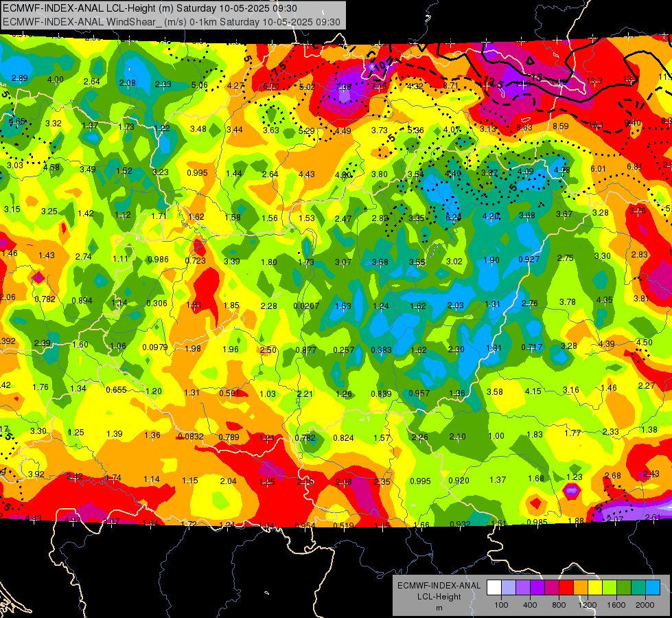Click the wind shear value 0.954
672x618 pixels.
pyautogui.click(x=305, y=525)
